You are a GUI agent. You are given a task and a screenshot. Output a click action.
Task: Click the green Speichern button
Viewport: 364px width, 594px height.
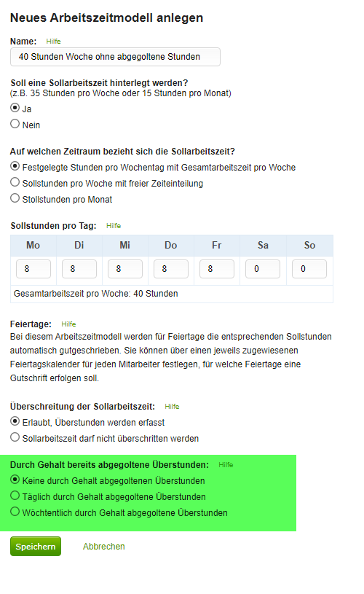(x=36, y=547)
